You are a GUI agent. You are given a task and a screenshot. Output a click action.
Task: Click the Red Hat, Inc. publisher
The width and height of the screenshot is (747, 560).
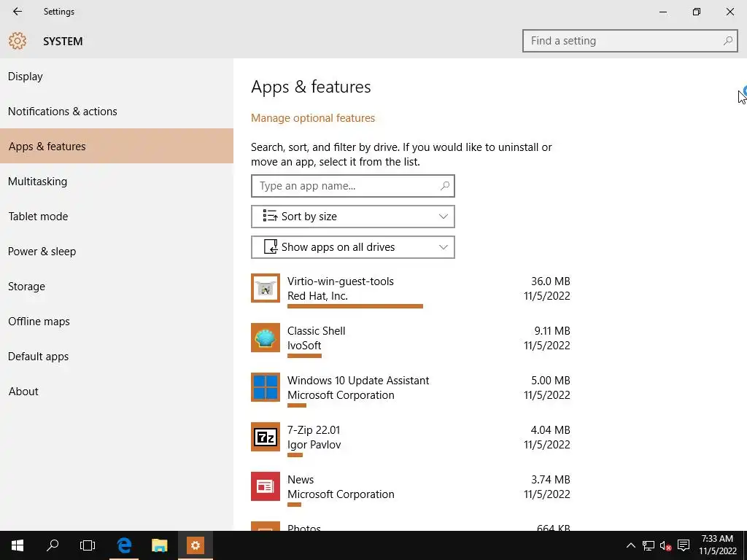318,296
